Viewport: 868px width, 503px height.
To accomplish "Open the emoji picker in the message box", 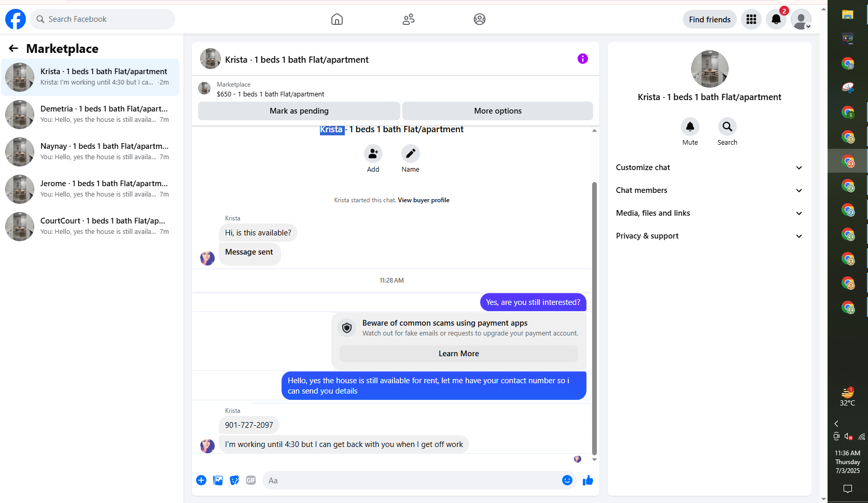I will (x=567, y=480).
